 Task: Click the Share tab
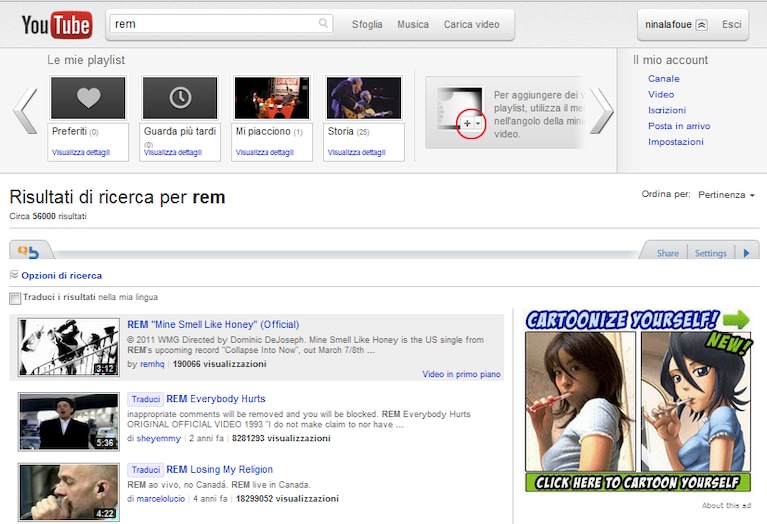click(x=667, y=253)
